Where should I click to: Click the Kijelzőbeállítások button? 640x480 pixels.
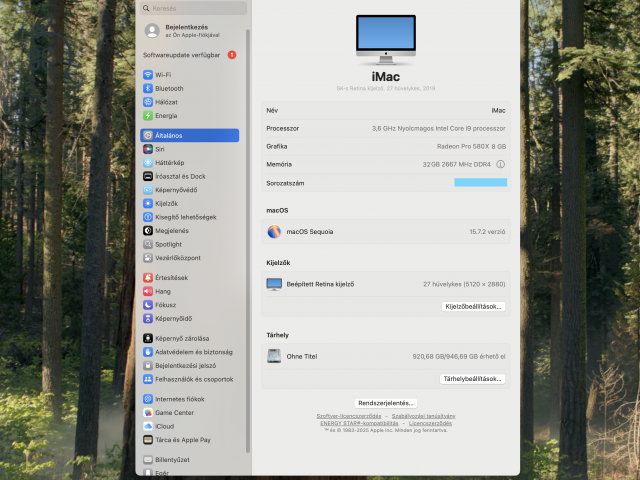point(473,307)
